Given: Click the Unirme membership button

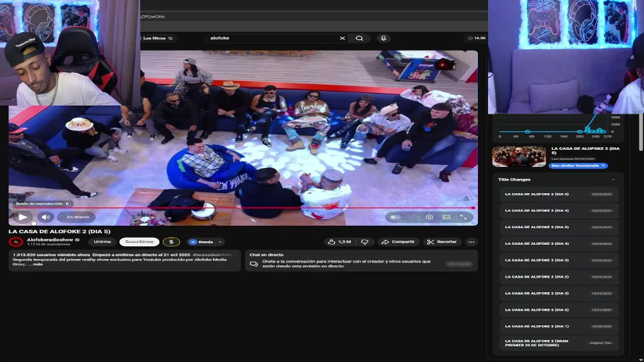Looking at the screenshot, I should pos(102,242).
